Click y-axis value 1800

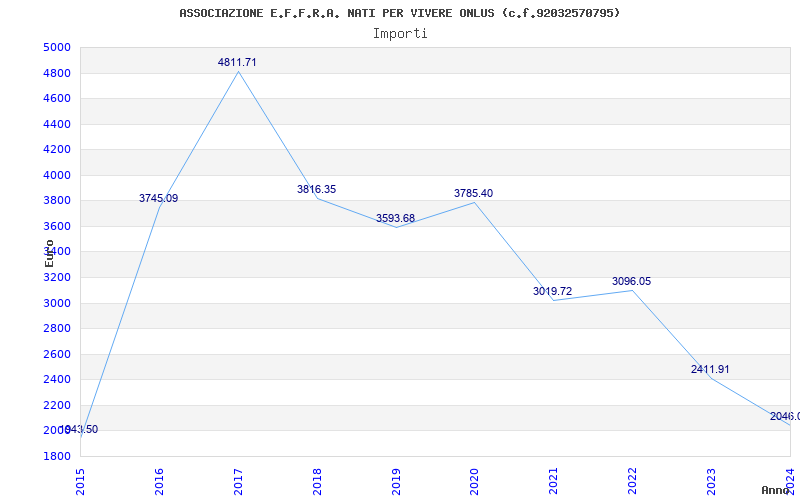pos(56,456)
